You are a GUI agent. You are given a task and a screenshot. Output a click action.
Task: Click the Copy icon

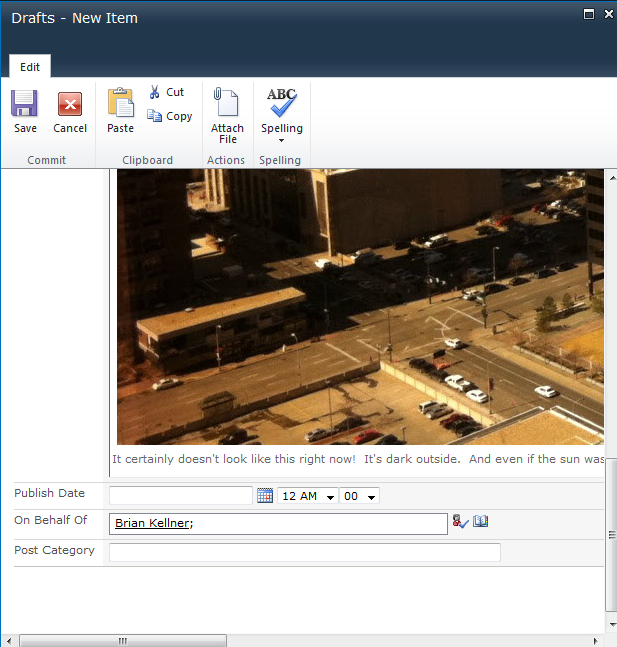click(155, 116)
